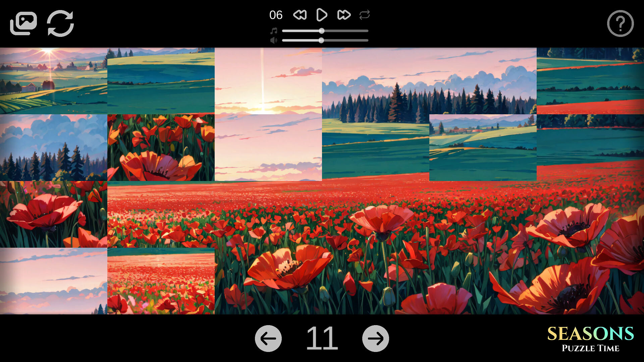Screen dimensions: 644x362
Task: Adjust the music volume slider
Action: [x=321, y=31]
